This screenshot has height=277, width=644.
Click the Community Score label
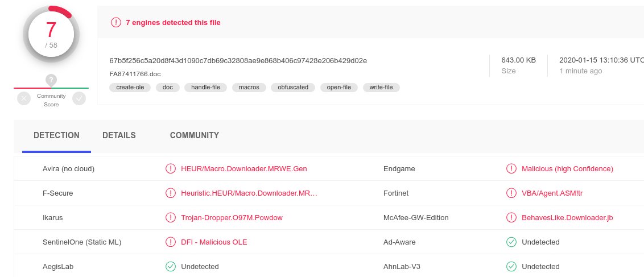[x=51, y=100]
